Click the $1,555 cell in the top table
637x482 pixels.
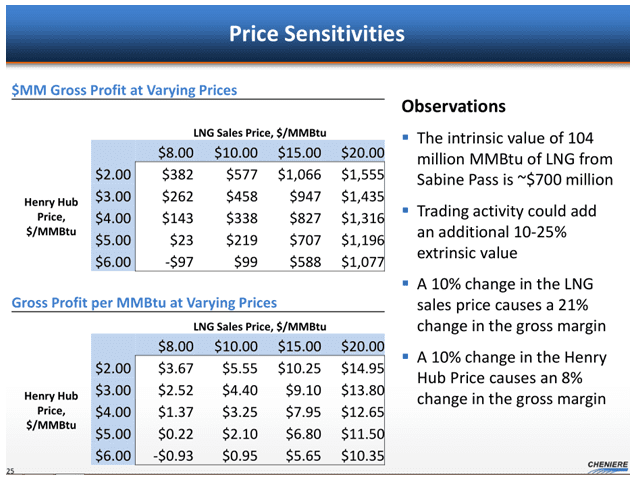pyautogui.click(x=362, y=174)
